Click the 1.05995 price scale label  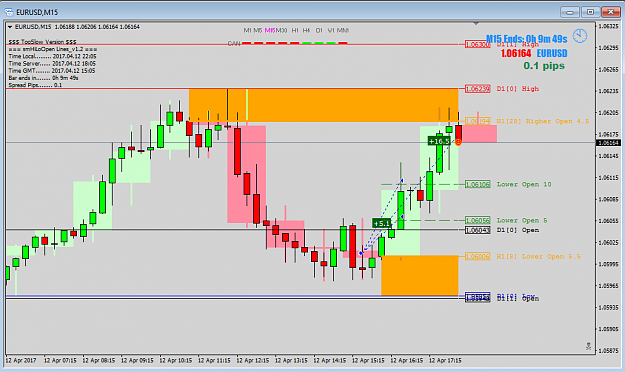pos(608,264)
